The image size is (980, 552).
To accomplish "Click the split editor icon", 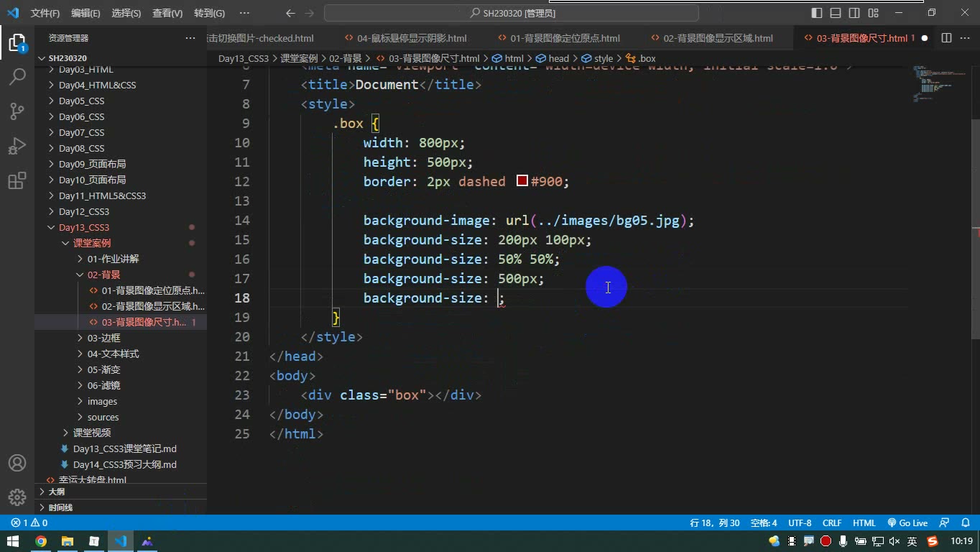I will coord(946,38).
